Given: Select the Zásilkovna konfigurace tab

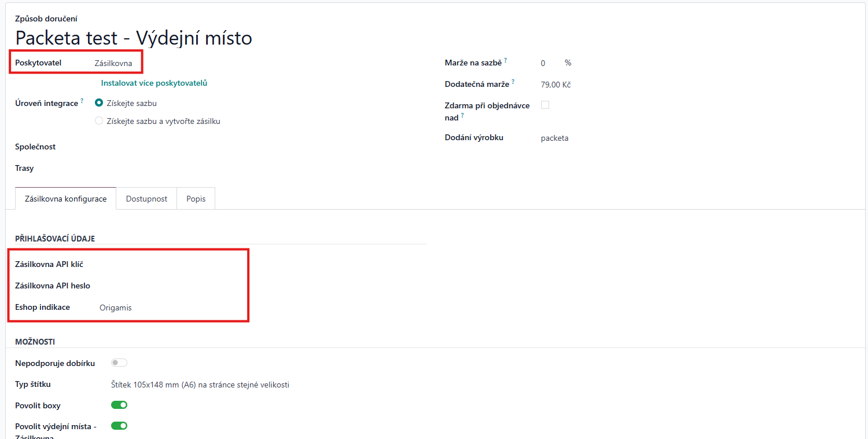Looking at the screenshot, I should [x=65, y=199].
